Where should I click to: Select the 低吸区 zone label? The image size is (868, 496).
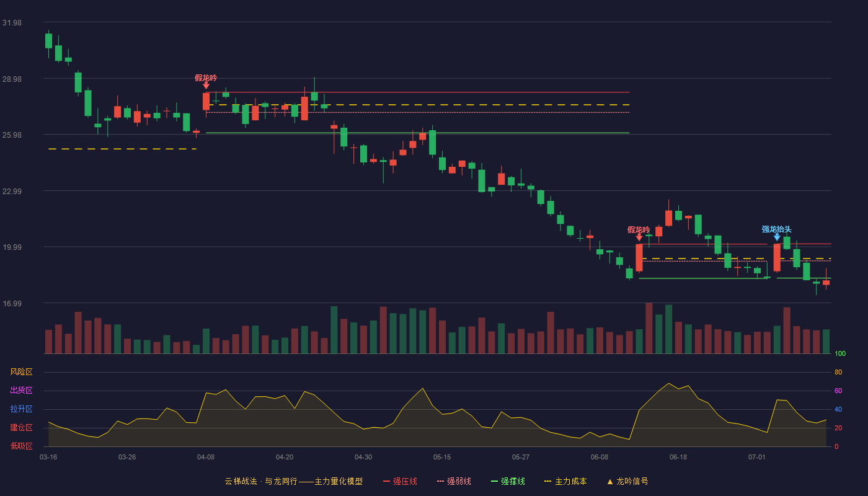pos(21,446)
